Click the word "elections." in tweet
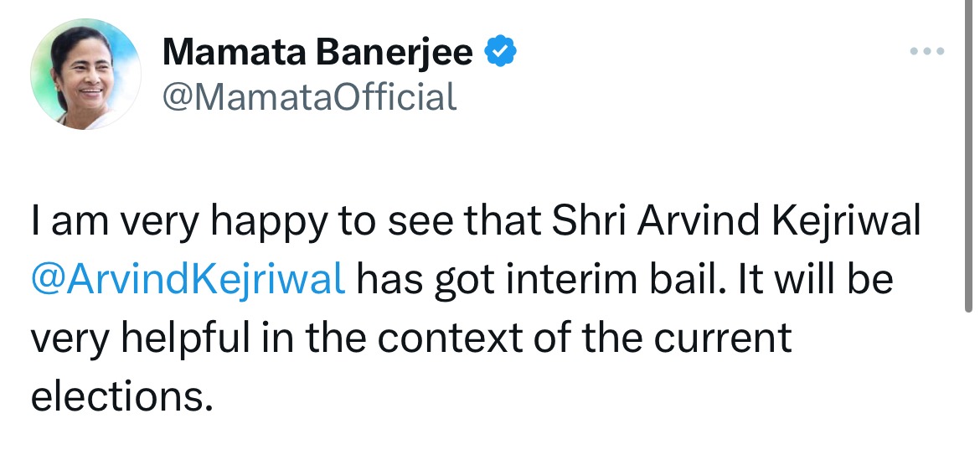Viewport: 980px width, 455px height. tap(117, 396)
